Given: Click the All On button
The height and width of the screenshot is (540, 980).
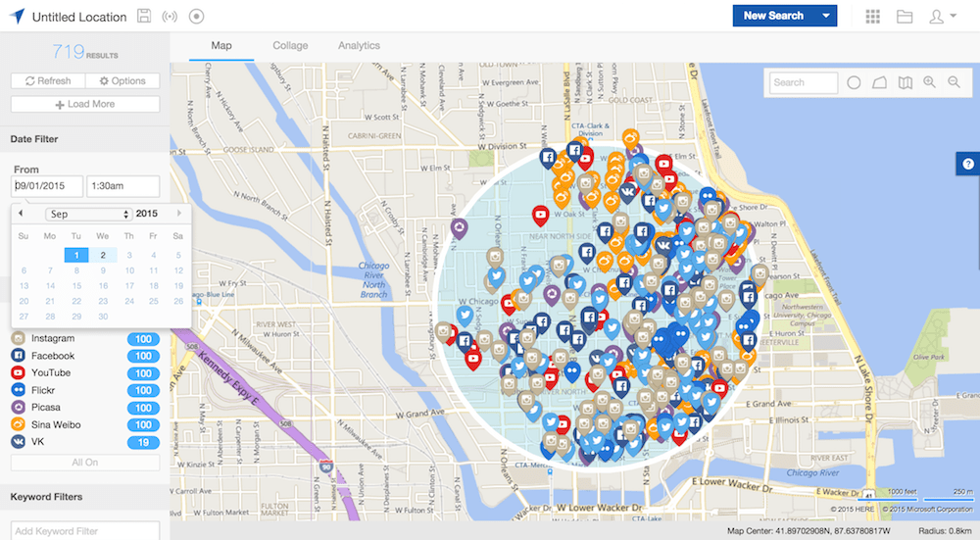Looking at the screenshot, I should (x=85, y=463).
